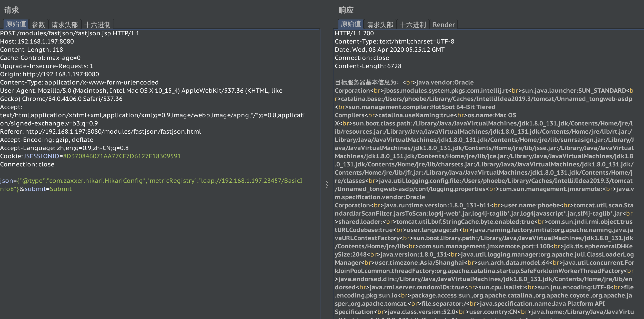This screenshot has width=644, height=319.
Task: Click the HTTP/1.1 200 status line
Action: point(354,33)
